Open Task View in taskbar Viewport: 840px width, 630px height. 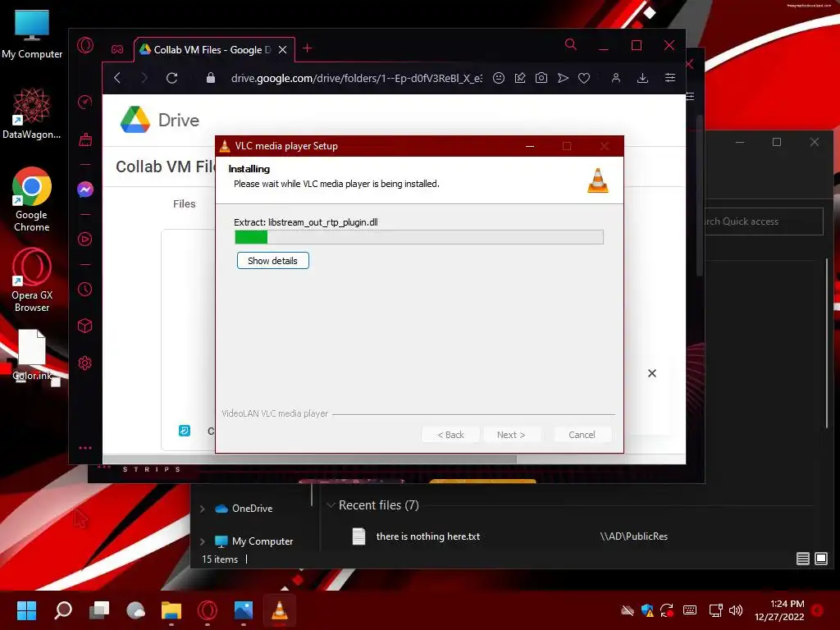click(99, 610)
